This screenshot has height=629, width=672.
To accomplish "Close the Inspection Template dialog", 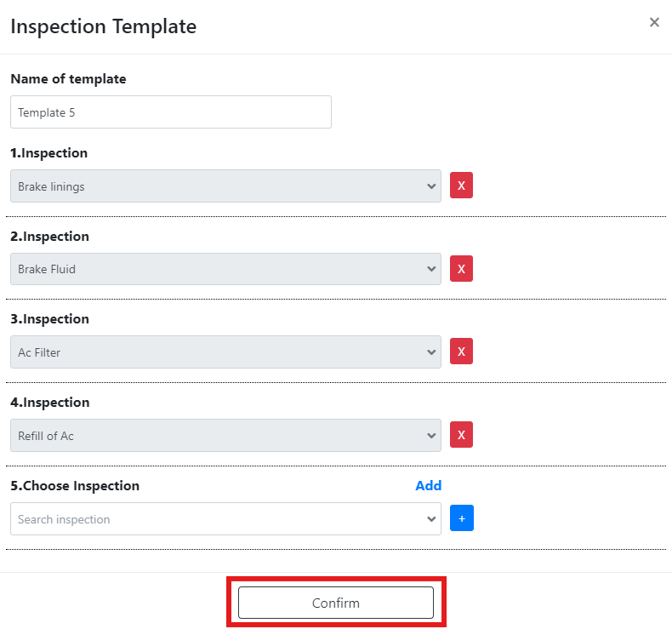I will [x=654, y=22].
